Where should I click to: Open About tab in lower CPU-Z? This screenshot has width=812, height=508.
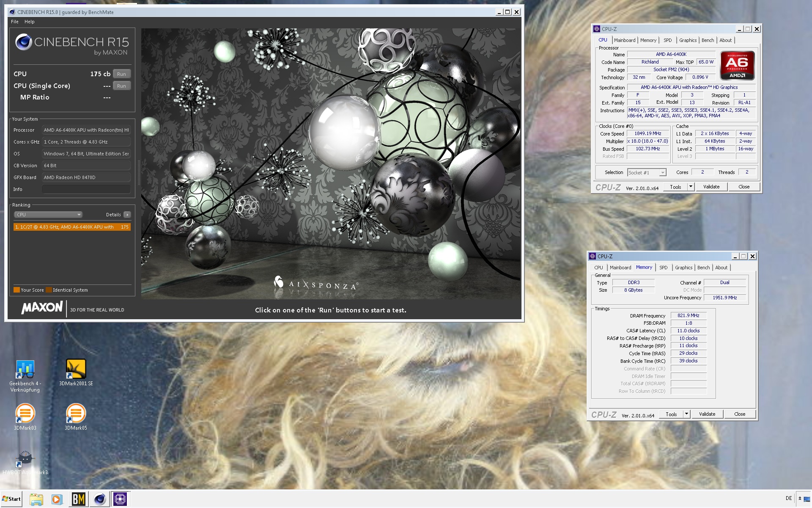click(x=721, y=268)
